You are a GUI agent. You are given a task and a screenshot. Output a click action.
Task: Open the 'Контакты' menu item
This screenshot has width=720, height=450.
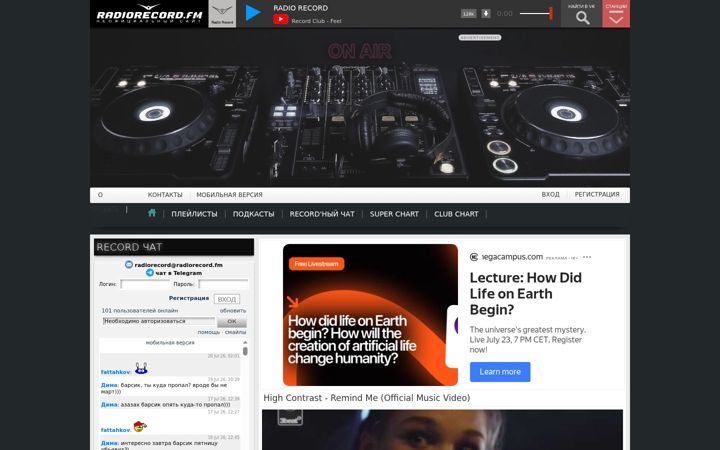click(x=165, y=195)
